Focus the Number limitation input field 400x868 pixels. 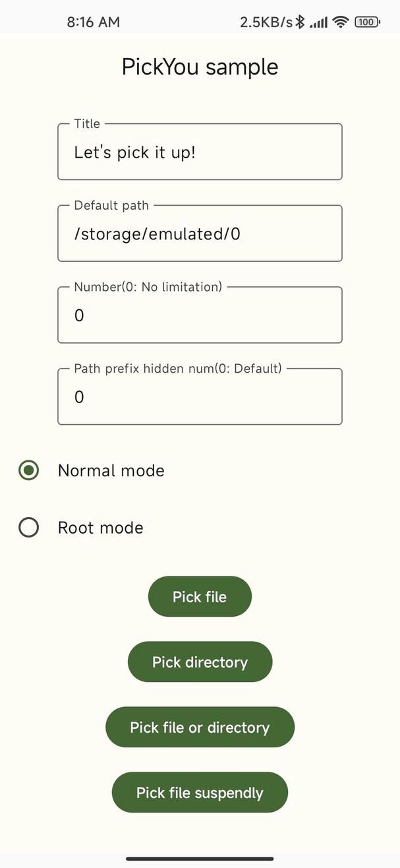pyautogui.click(x=200, y=315)
